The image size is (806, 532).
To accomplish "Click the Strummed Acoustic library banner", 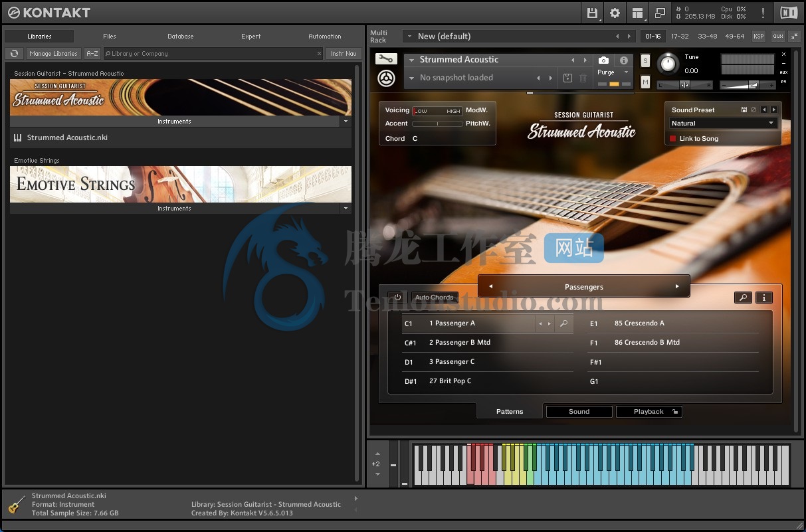I will click(181, 97).
